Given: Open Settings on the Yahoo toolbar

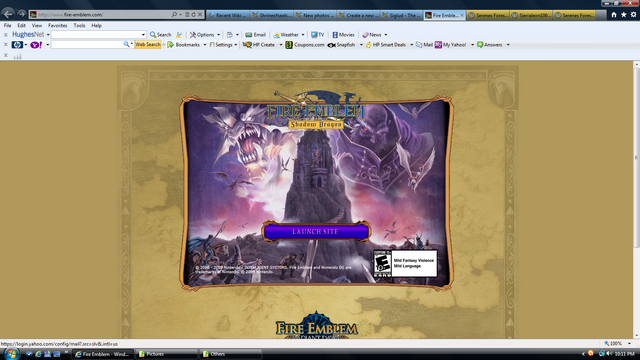Looking at the screenshot, I should 221,45.
